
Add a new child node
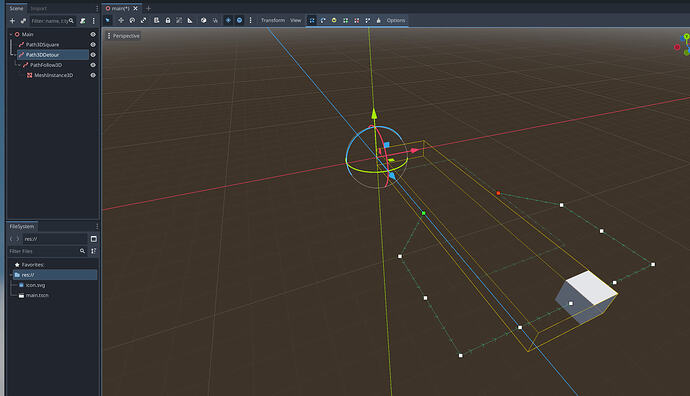click(x=12, y=21)
